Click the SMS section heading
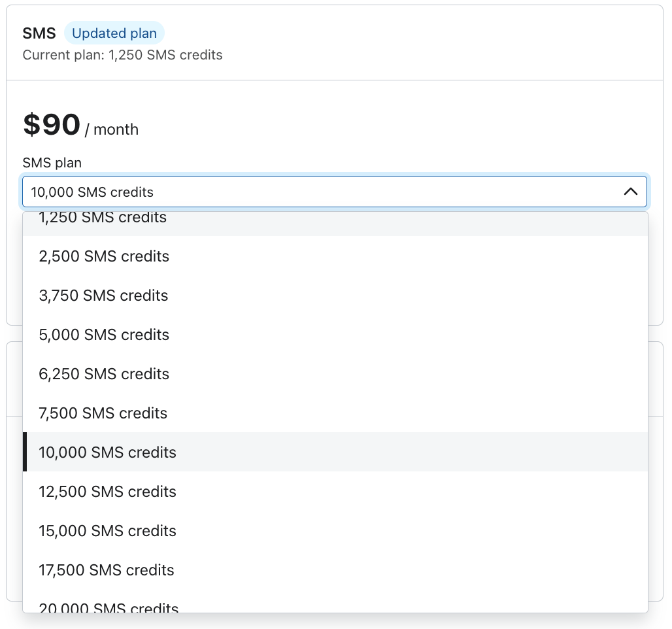 point(39,33)
